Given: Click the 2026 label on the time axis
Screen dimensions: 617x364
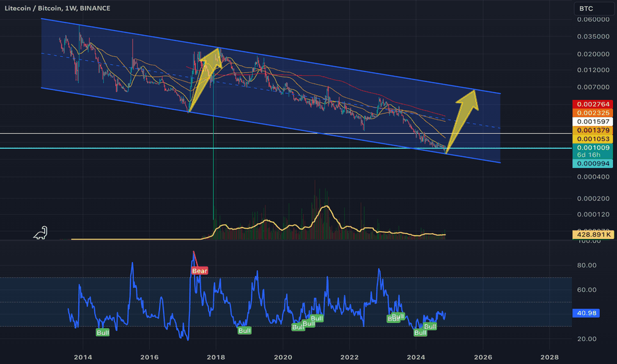Looking at the screenshot, I should [483, 357].
